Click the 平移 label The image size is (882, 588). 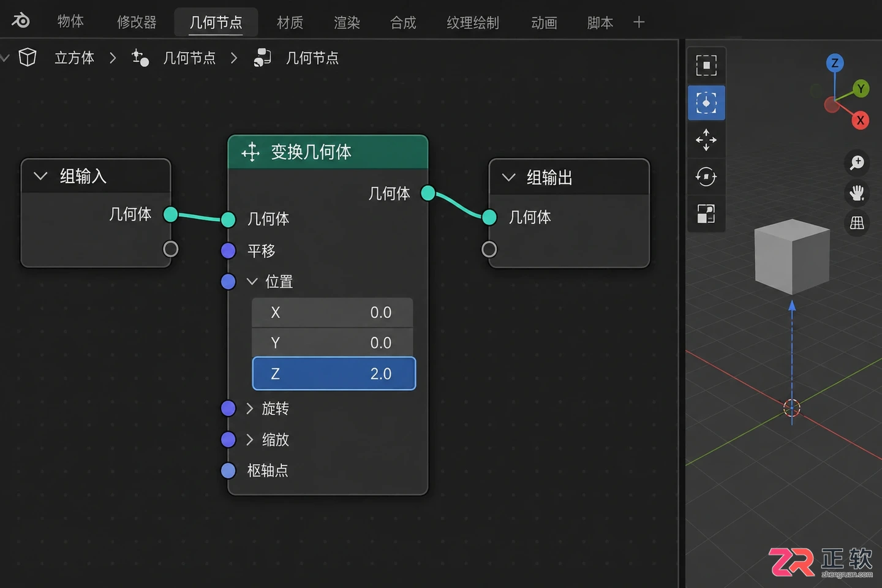261,251
